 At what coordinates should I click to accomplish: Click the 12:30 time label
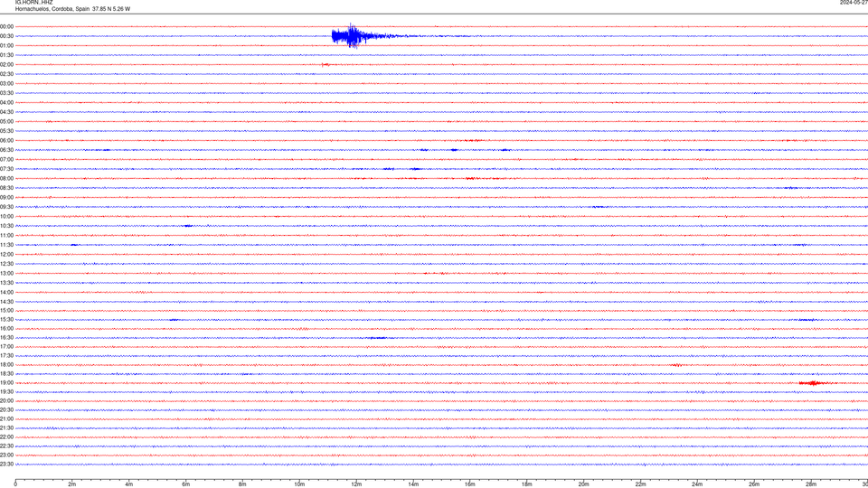coord(6,264)
